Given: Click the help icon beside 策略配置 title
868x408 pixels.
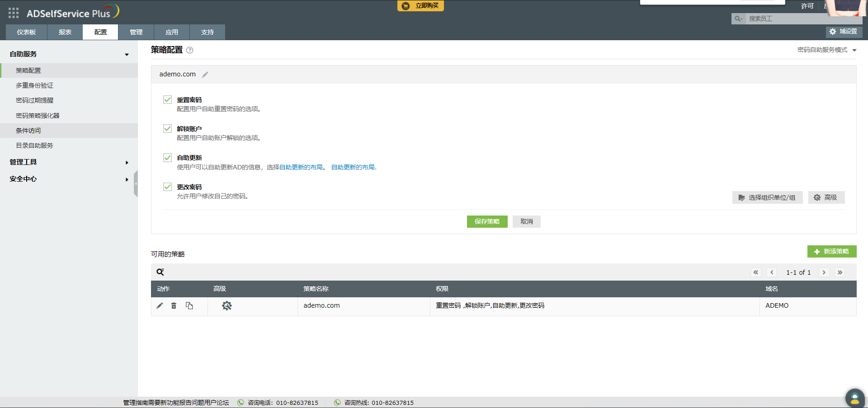Looking at the screenshot, I should 190,50.
